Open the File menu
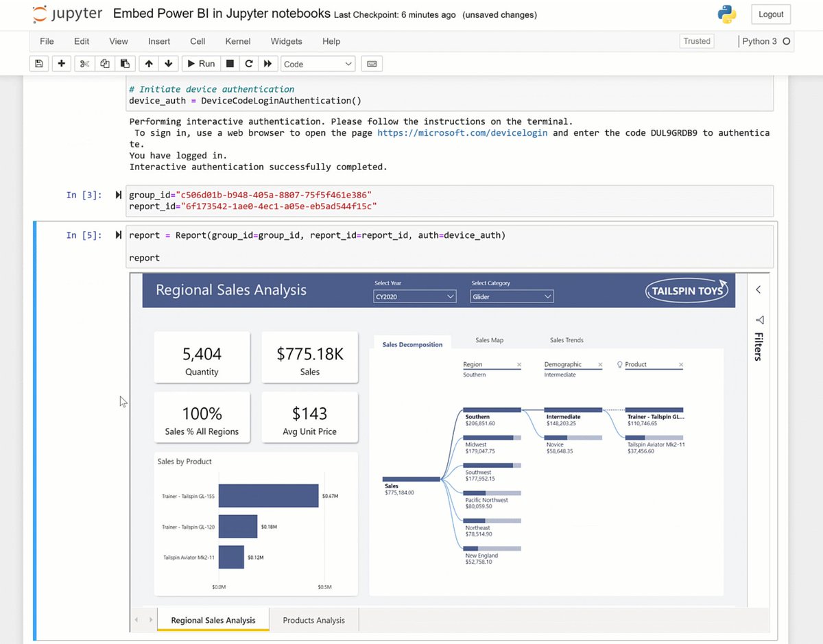The image size is (823, 644). [x=47, y=41]
